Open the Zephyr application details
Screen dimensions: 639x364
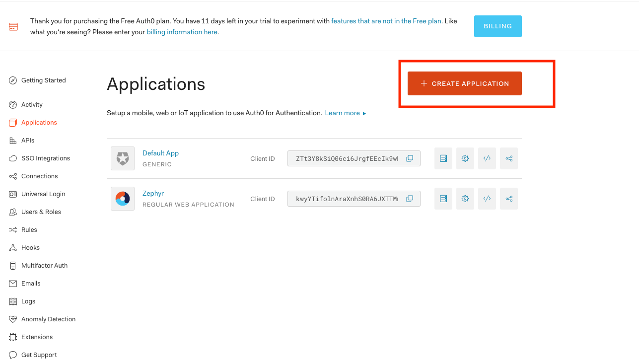[153, 193]
